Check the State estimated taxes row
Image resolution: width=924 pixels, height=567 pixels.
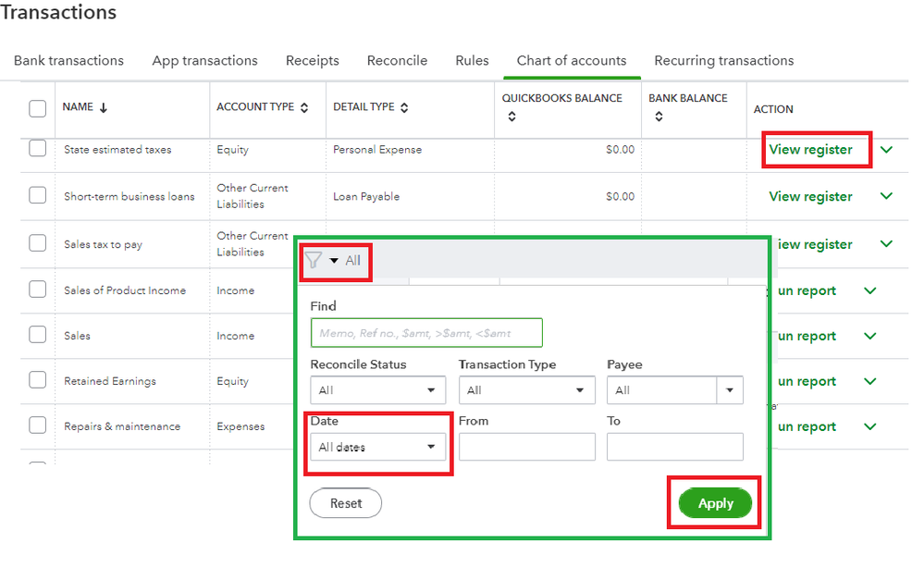coord(38,149)
